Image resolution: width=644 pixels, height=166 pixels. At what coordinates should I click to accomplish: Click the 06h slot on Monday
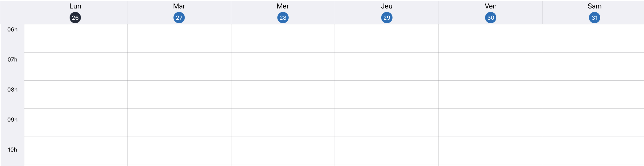click(76, 38)
